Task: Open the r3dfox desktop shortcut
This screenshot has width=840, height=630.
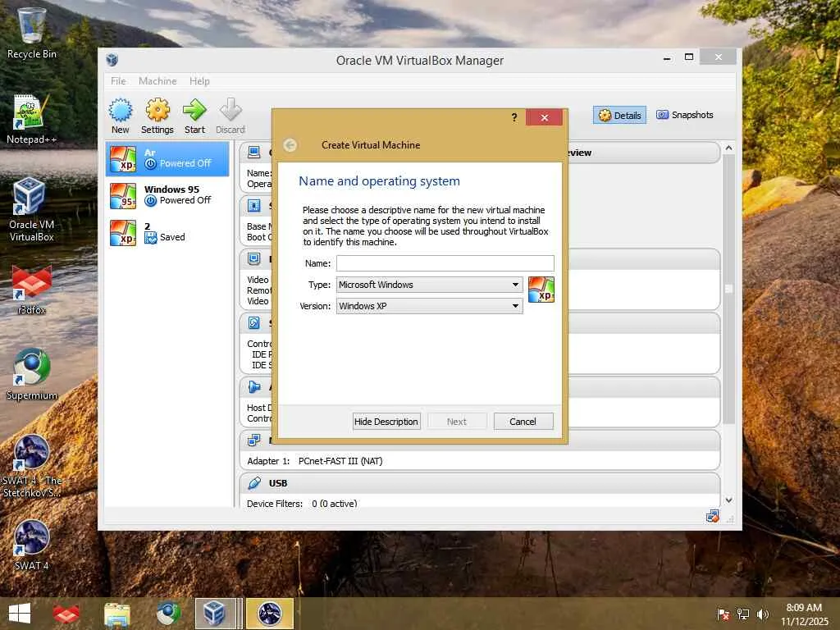Action: click(32, 290)
